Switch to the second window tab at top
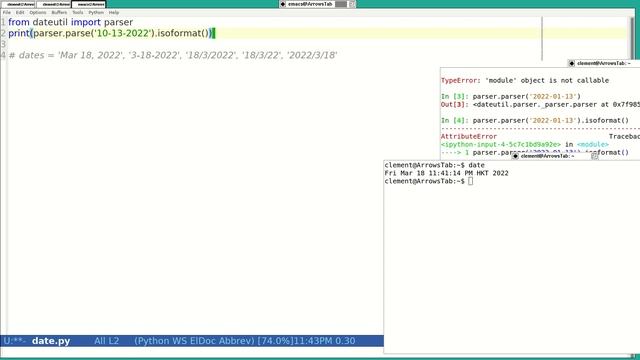This screenshot has height=360, width=640. click(53, 4)
